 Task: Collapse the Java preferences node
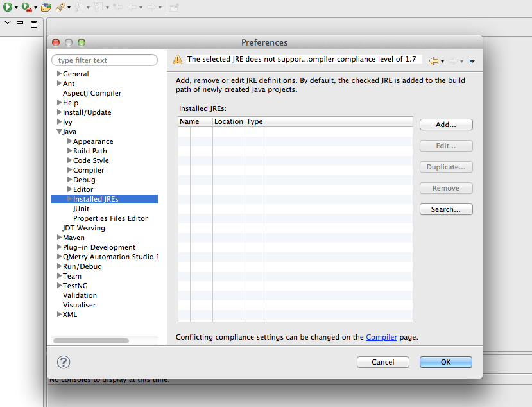[60, 132]
